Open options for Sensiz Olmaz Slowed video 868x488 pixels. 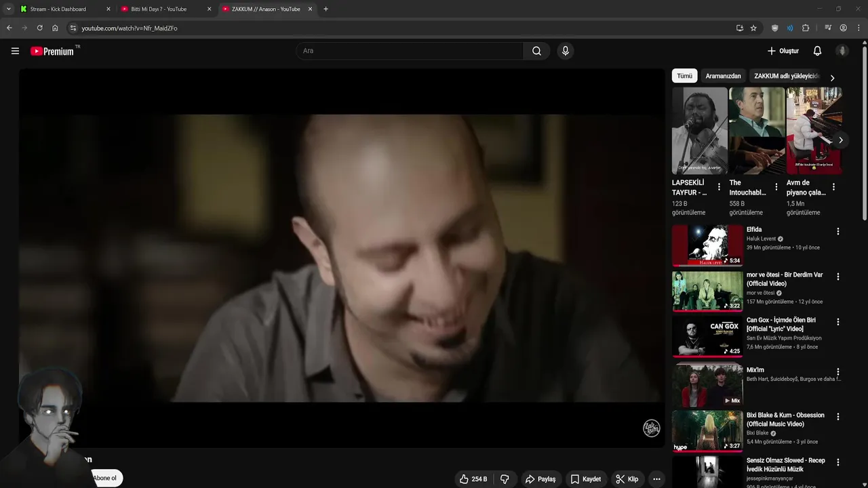point(838,462)
